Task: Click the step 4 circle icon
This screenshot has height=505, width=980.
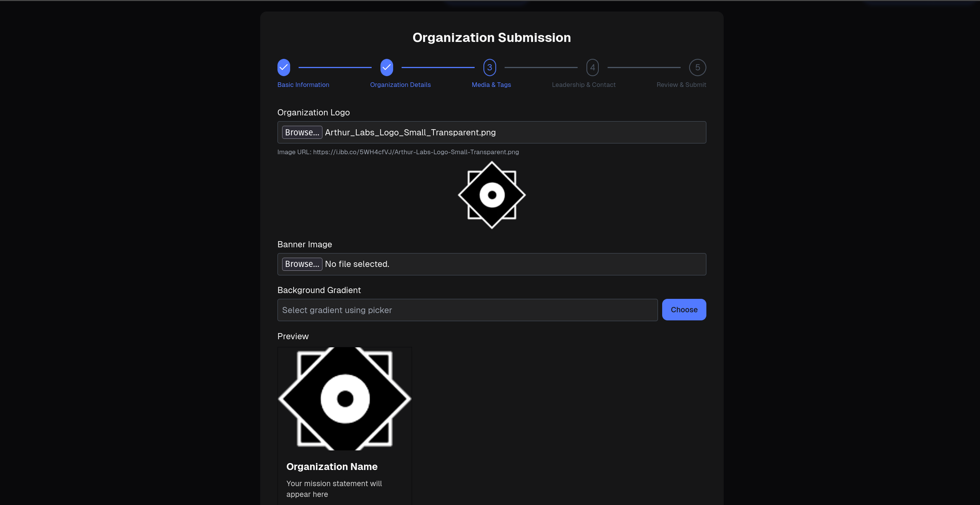Action: coord(592,67)
